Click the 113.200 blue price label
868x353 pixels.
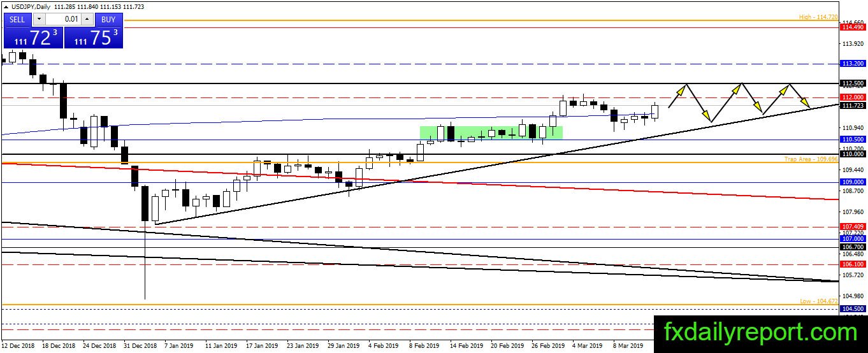coord(853,64)
